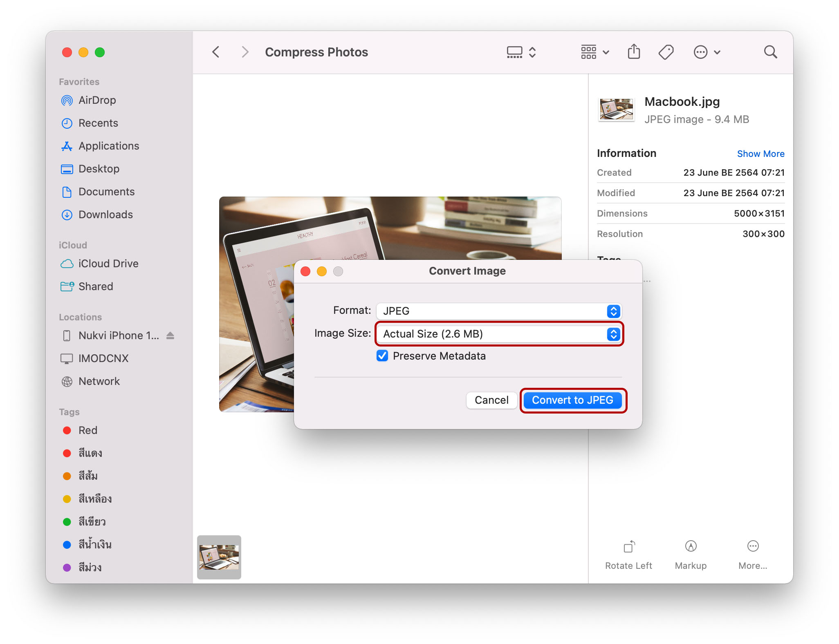Click the Share toolbar icon
This screenshot has width=839, height=644.
pyautogui.click(x=633, y=52)
